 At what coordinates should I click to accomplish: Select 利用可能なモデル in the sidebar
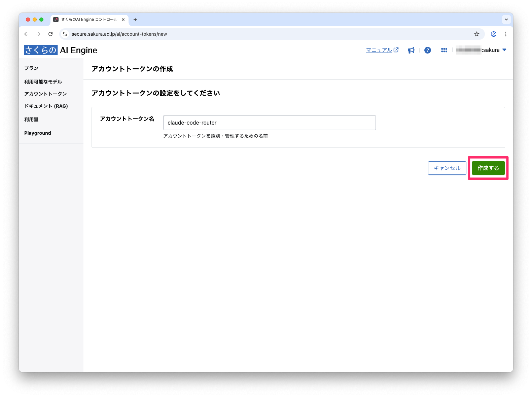(43, 82)
